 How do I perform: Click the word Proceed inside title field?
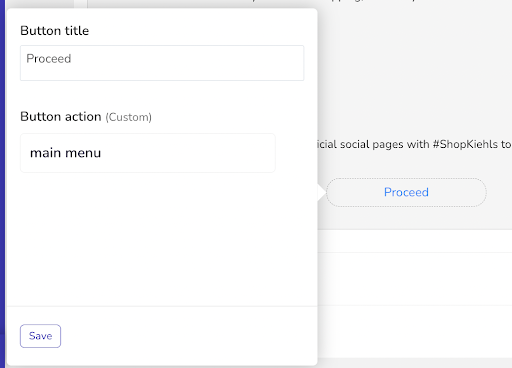(49, 59)
